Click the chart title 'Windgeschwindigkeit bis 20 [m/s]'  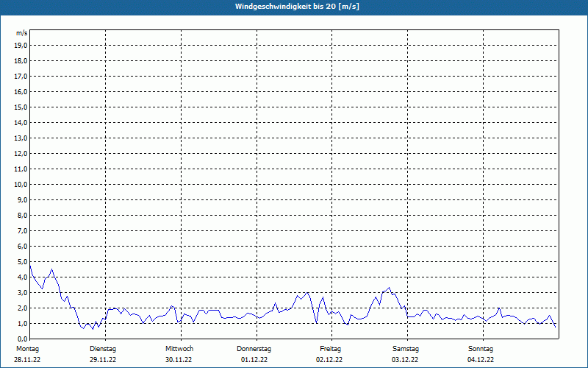click(x=297, y=7)
